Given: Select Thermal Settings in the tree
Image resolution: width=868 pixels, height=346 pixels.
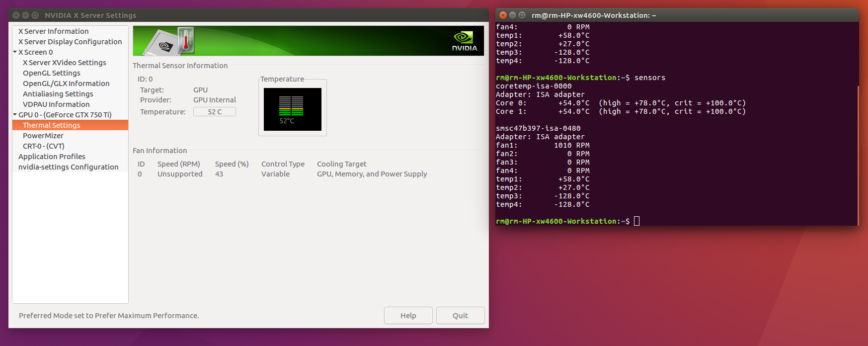Looking at the screenshot, I should (x=70, y=125).
